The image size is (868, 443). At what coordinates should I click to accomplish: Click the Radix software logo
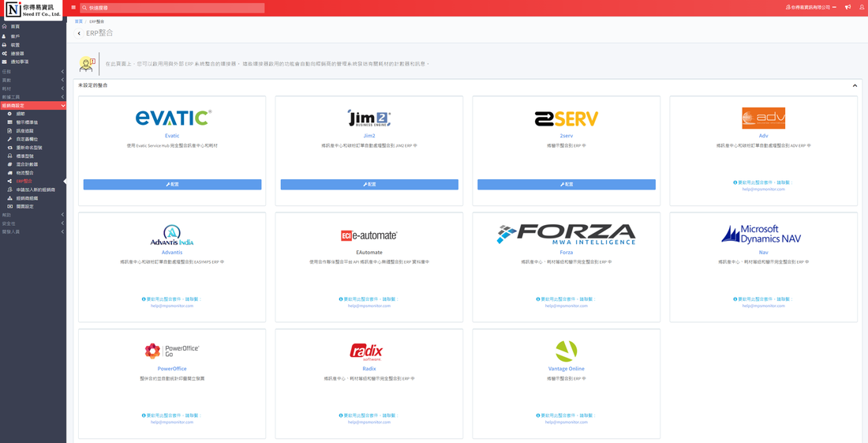(x=366, y=352)
